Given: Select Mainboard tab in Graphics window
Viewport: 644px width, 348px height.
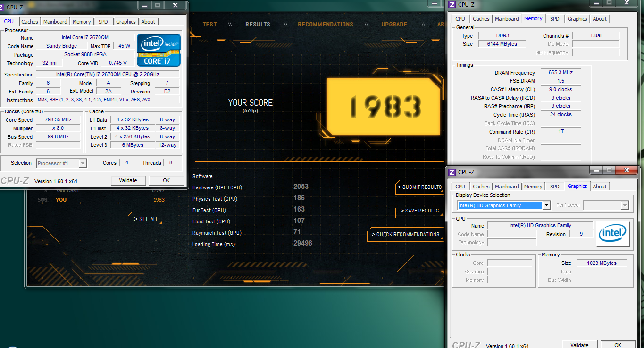Looking at the screenshot, I should 507,187.
